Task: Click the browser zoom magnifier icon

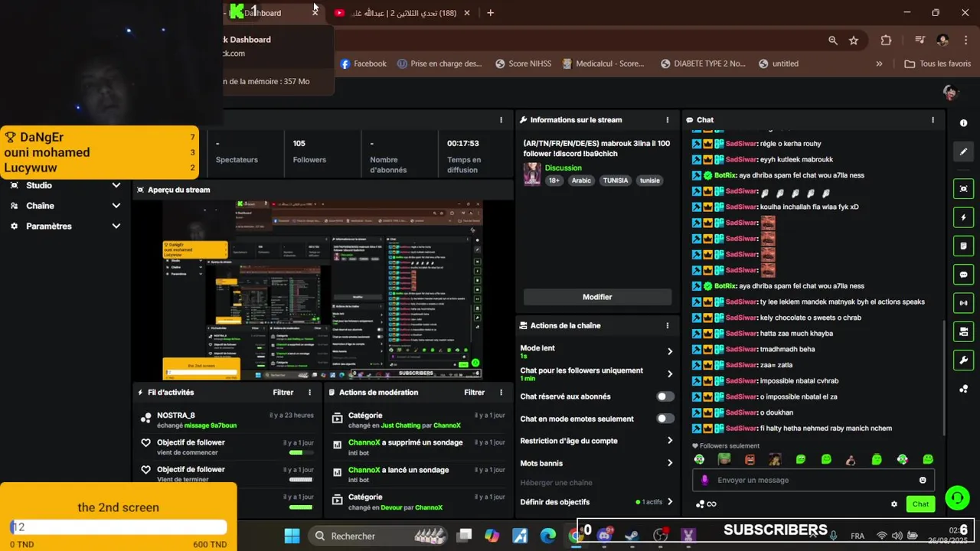Action: tap(833, 41)
